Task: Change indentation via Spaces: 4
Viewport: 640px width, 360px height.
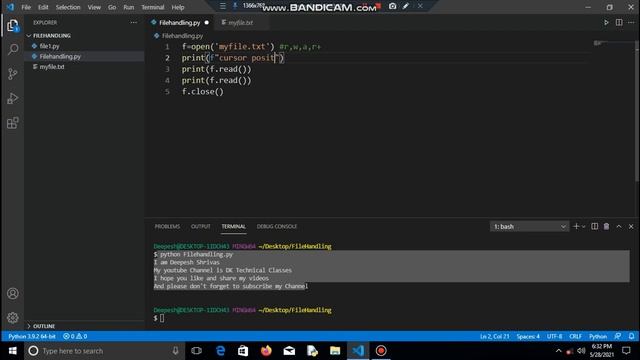Action: [x=528, y=336]
